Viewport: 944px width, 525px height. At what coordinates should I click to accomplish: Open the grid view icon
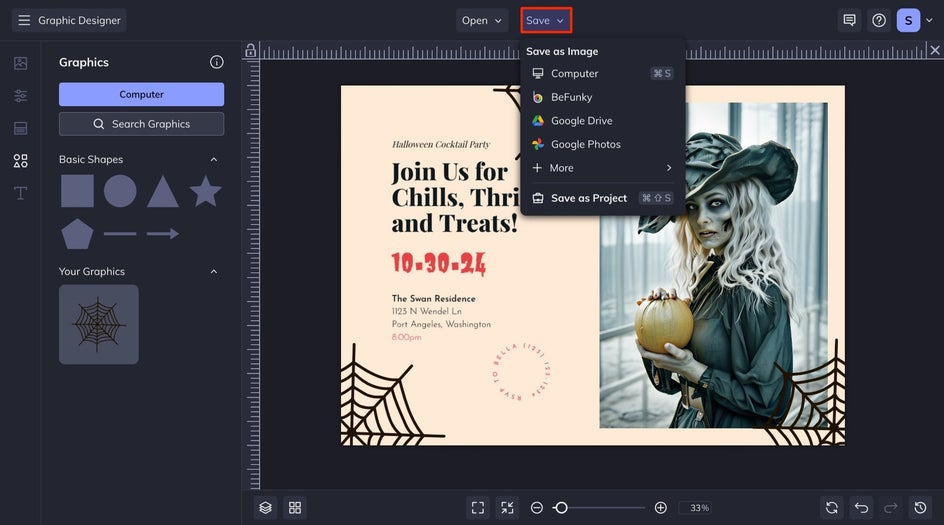295,508
